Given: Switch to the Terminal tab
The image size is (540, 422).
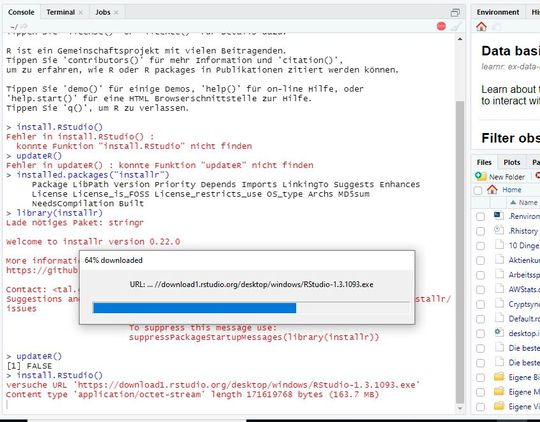Looking at the screenshot, I should [x=61, y=12].
